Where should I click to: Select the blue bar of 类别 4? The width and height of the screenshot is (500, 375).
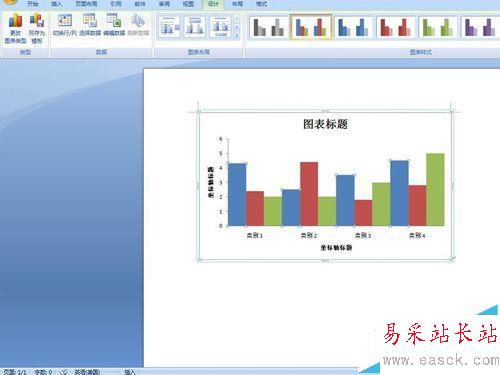click(399, 193)
